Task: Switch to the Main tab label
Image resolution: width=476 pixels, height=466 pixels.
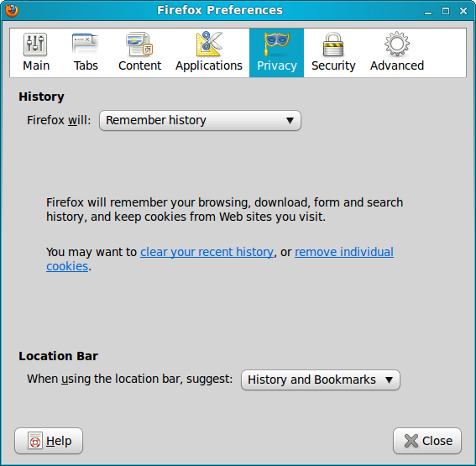Action: coord(36,65)
